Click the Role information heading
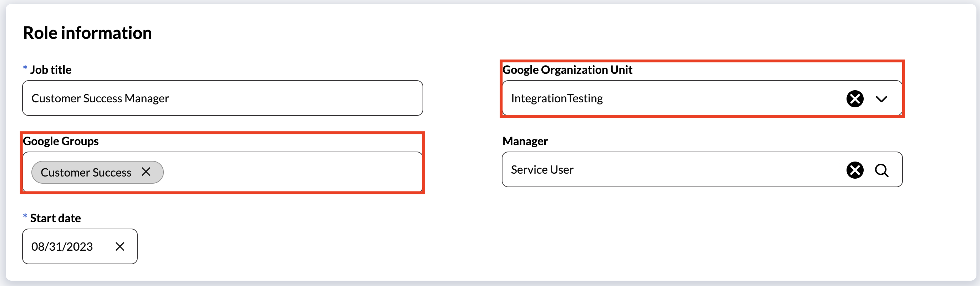Image resolution: width=980 pixels, height=286 pixels. [x=87, y=33]
